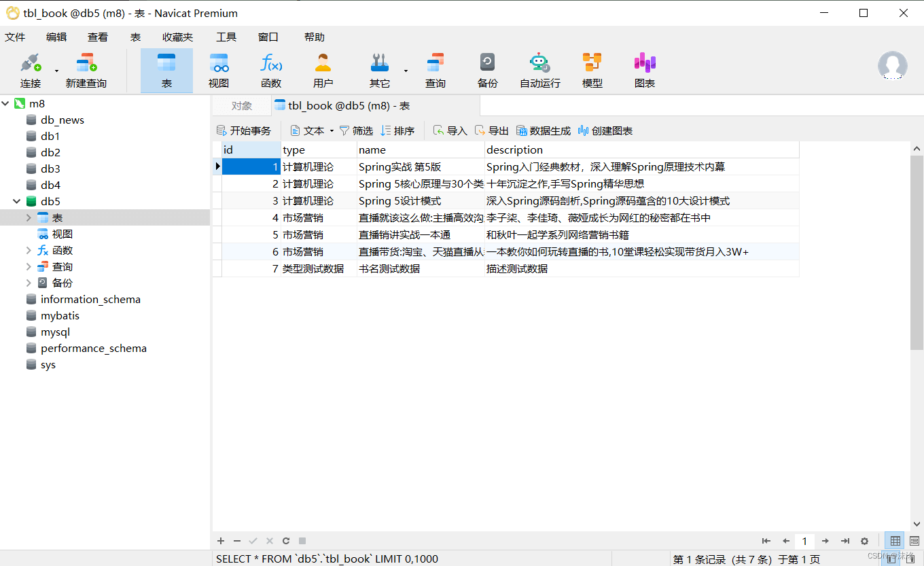This screenshot has height=566, width=924.
Task: Collapse the db5 database tree node
Action: click(x=17, y=201)
